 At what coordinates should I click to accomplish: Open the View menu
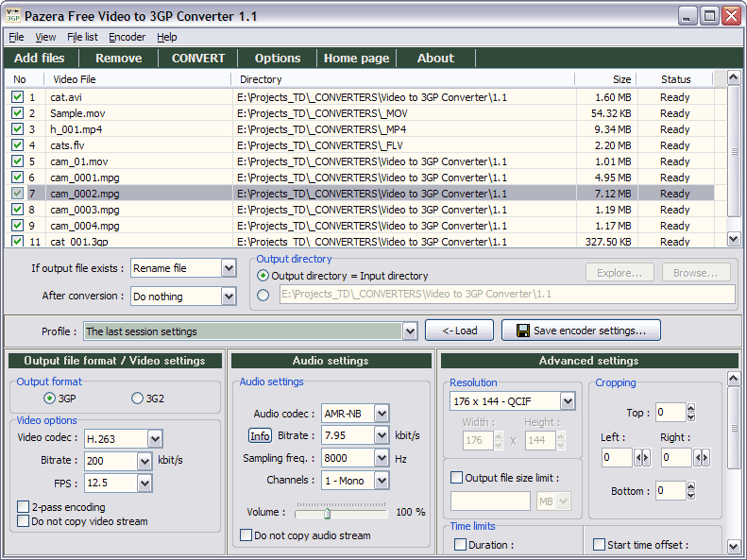(x=45, y=37)
